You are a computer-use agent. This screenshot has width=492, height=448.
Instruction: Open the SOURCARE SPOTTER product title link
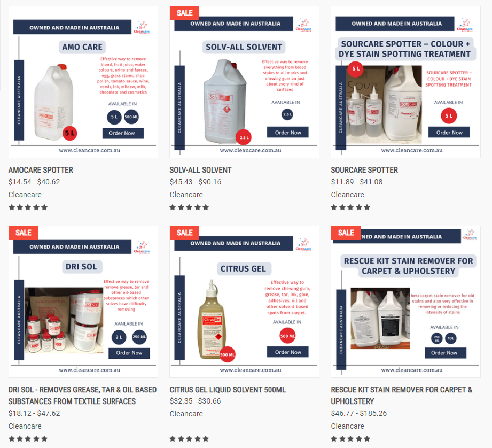364,170
